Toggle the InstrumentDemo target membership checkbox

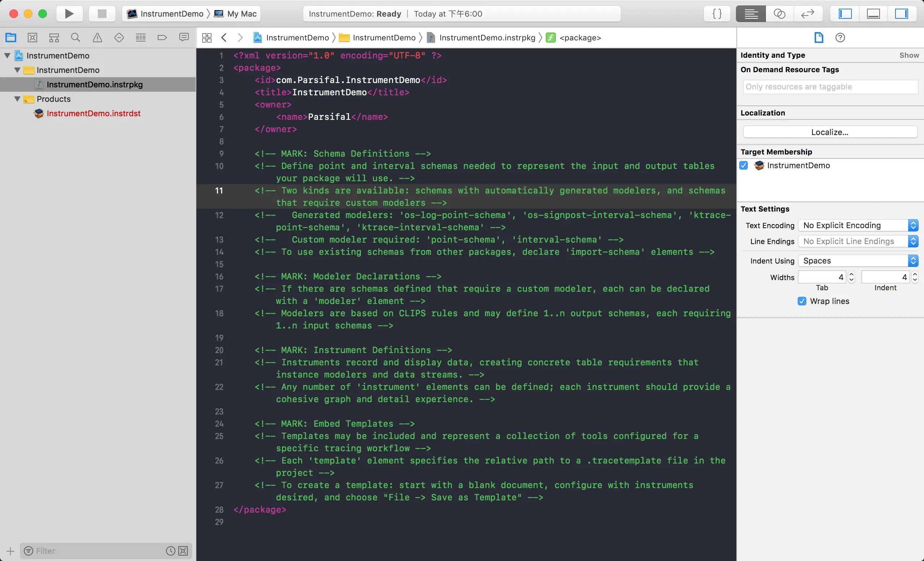click(x=744, y=165)
